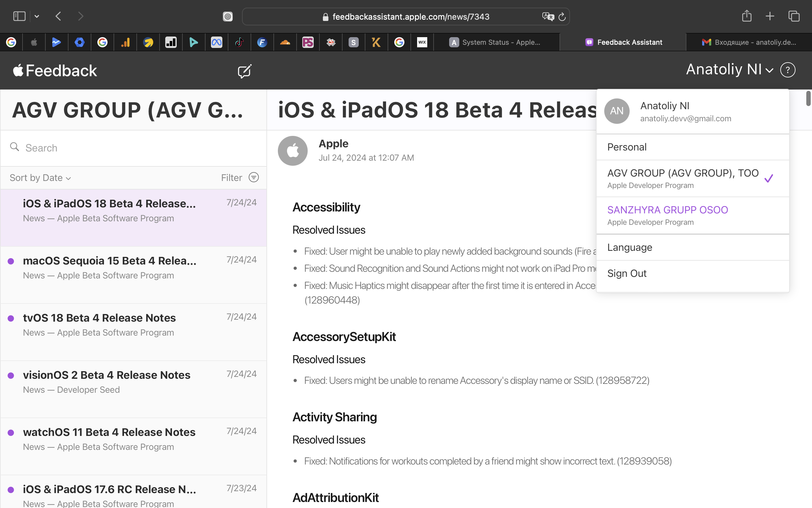
Task: Open the Google pinned tab beside Wix
Action: coord(399,42)
